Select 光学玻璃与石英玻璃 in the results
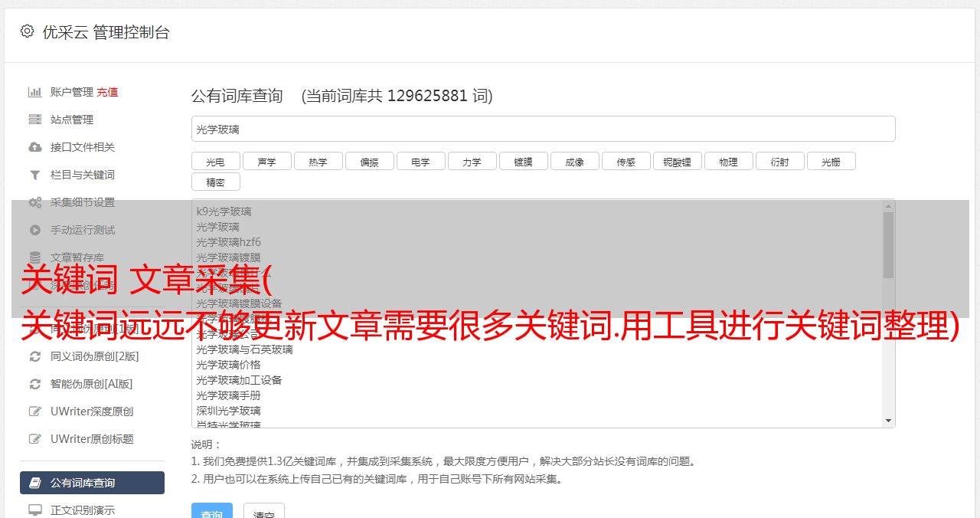Viewport: 980px width, 518px height. click(244, 349)
